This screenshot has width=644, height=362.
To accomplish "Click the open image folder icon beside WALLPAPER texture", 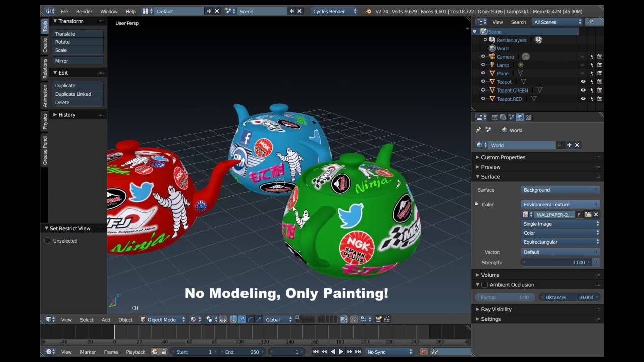I will pyautogui.click(x=588, y=215).
